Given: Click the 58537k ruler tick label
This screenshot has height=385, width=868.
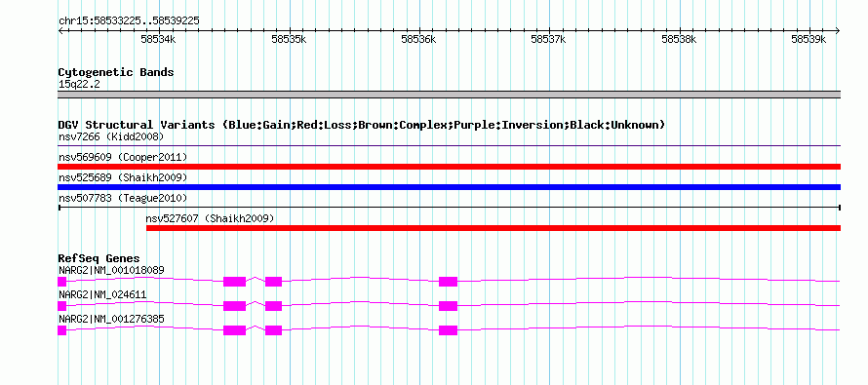Looking at the screenshot, I should [x=548, y=39].
